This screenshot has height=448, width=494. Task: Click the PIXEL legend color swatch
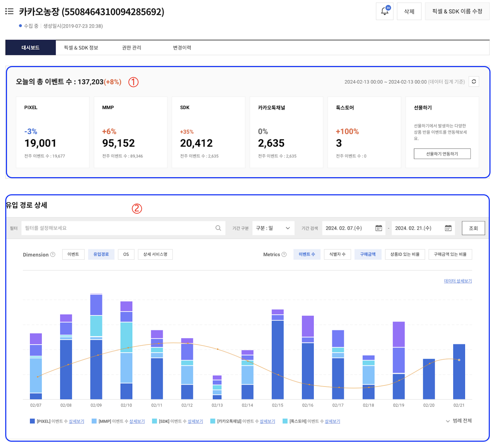32,421
